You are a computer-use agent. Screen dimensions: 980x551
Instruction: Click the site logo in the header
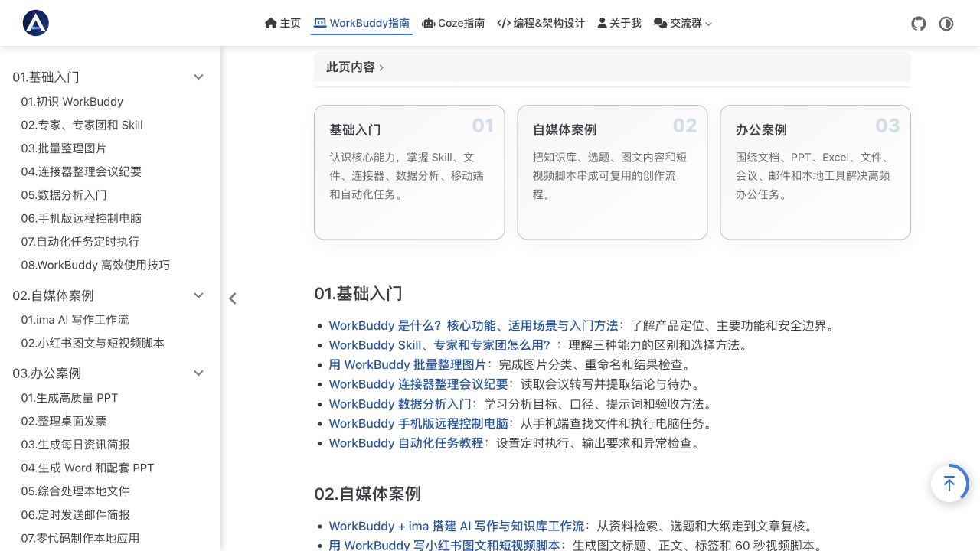click(x=36, y=23)
